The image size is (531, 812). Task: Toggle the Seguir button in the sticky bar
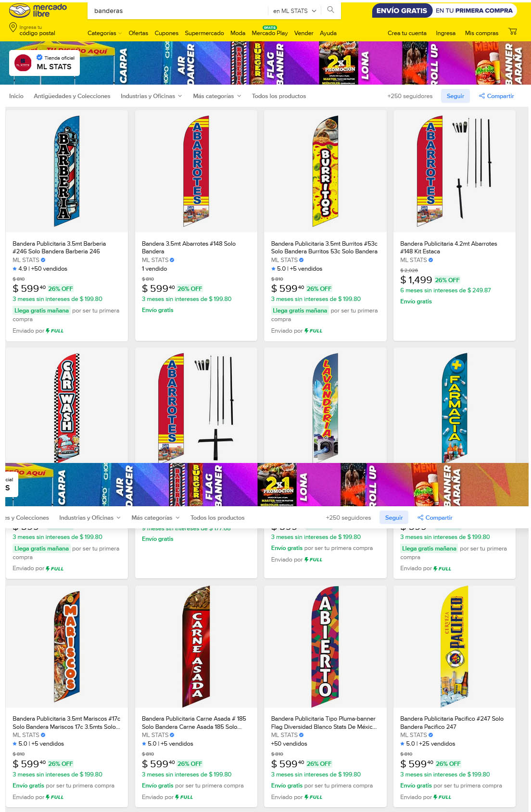(394, 518)
